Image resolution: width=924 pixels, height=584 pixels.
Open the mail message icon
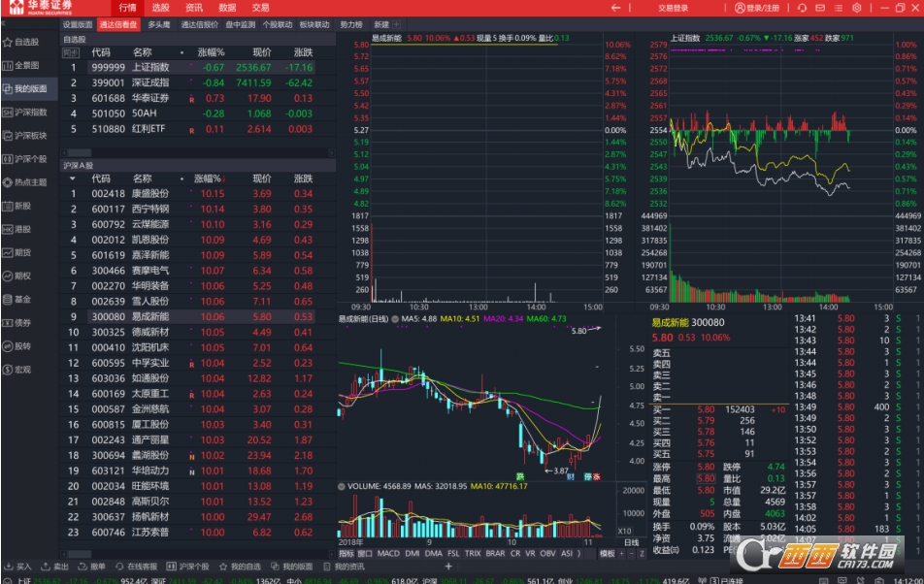coord(820,8)
